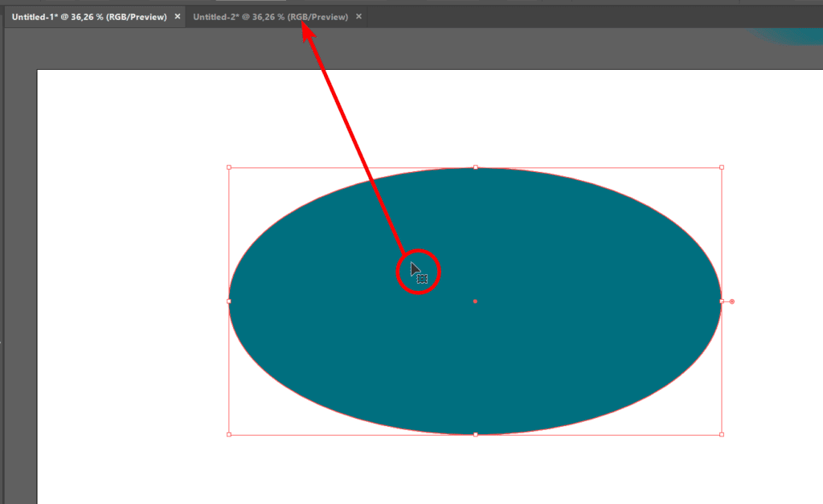The width and height of the screenshot is (823, 504).
Task: Click the ellipse's red center point
Action: pyautogui.click(x=476, y=301)
